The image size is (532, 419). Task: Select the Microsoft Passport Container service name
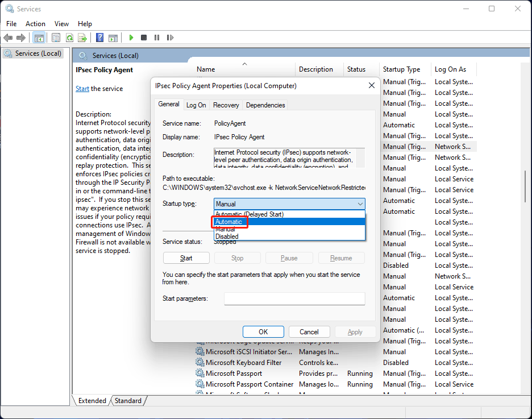250,384
